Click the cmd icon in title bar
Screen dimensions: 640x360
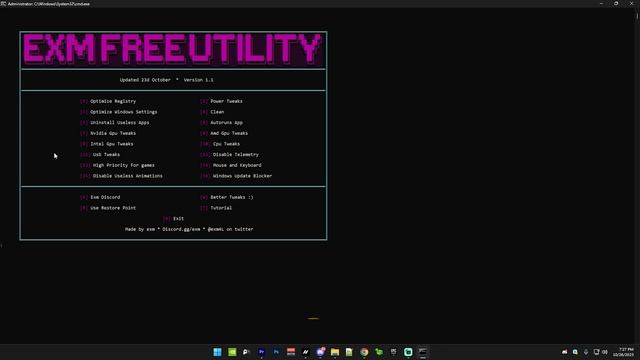tap(3, 3)
